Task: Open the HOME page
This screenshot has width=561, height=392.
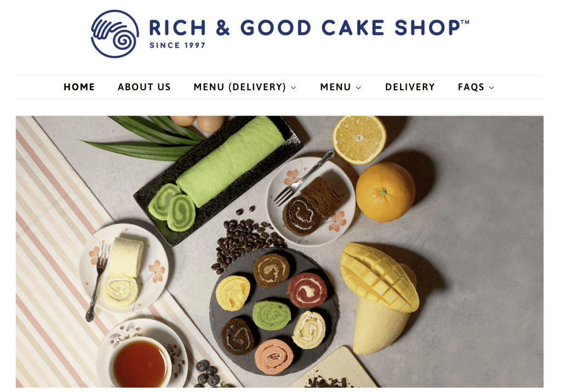Action: tap(79, 87)
